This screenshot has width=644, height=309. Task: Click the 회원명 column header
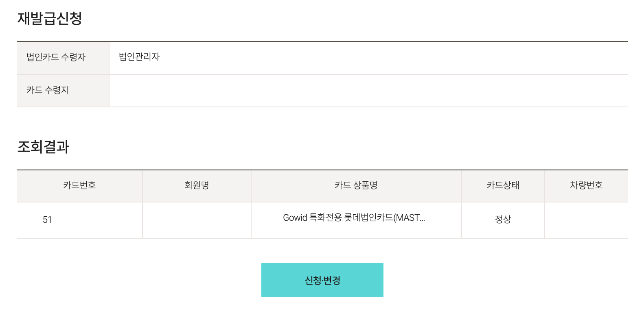point(197,185)
